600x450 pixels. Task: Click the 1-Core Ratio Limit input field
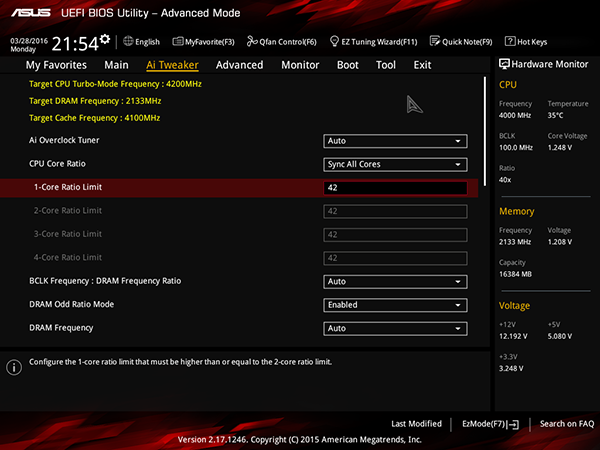click(x=395, y=188)
